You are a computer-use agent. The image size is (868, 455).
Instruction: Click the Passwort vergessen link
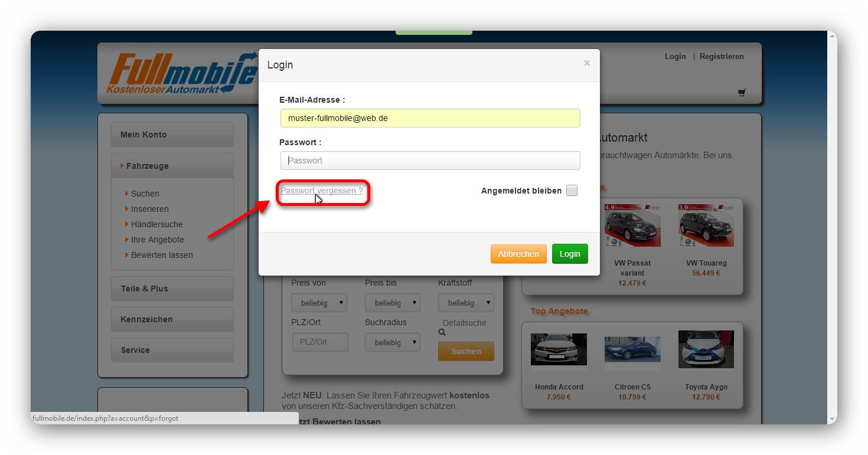tap(322, 191)
